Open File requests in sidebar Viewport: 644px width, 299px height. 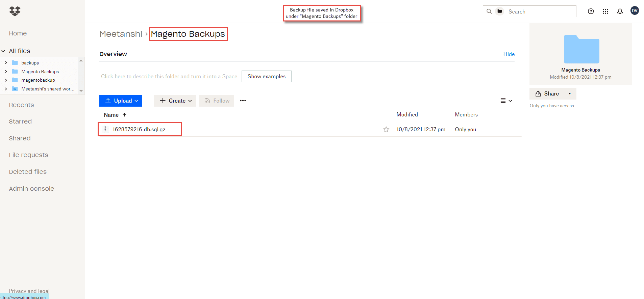[28, 155]
